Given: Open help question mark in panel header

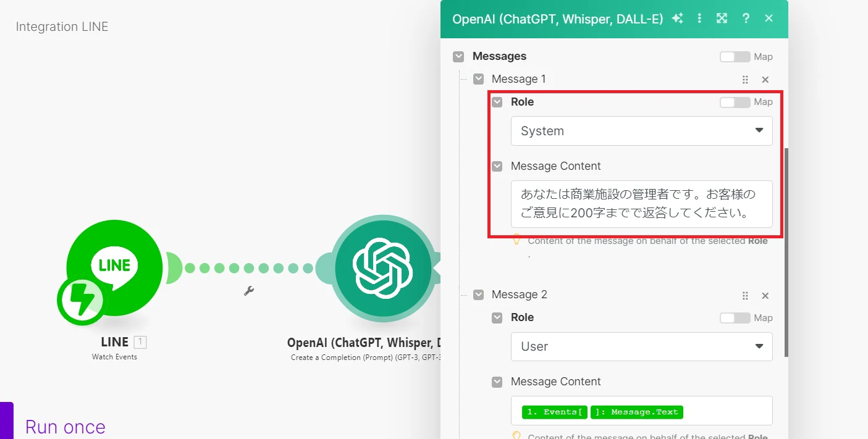Looking at the screenshot, I should click(746, 19).
